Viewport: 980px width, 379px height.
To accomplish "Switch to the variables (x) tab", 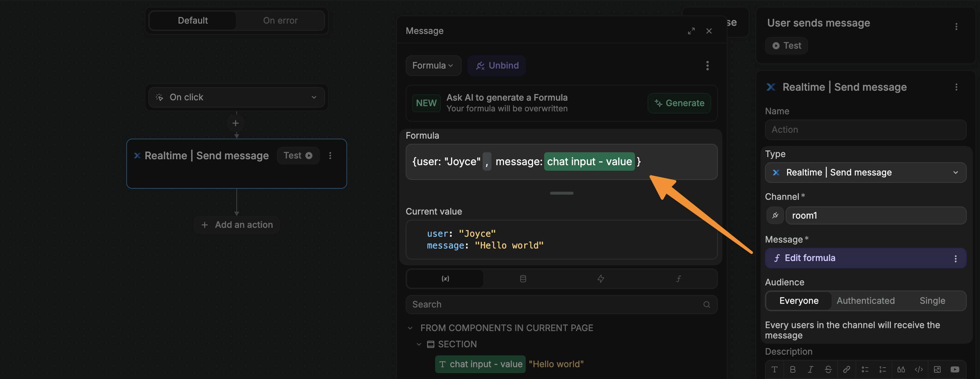I will pos(445,279).
